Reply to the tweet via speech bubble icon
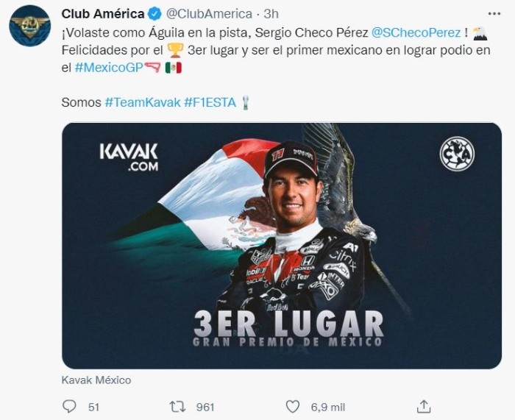The image size is (515, 420). click(x=70, y=406)
